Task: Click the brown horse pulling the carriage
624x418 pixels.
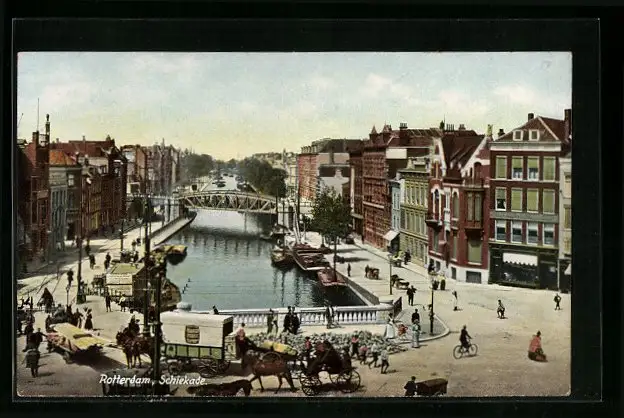Action: pyautogui.click(x=269, y=367)
